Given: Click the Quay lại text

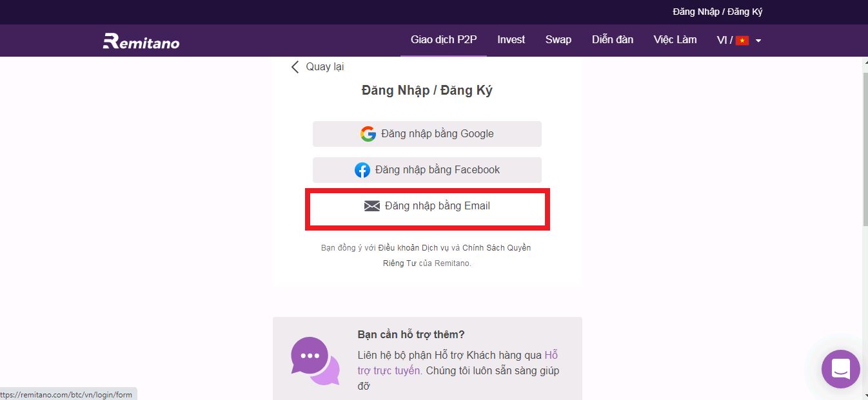Looking at the screenshot, I should click(x=324, y=67).
